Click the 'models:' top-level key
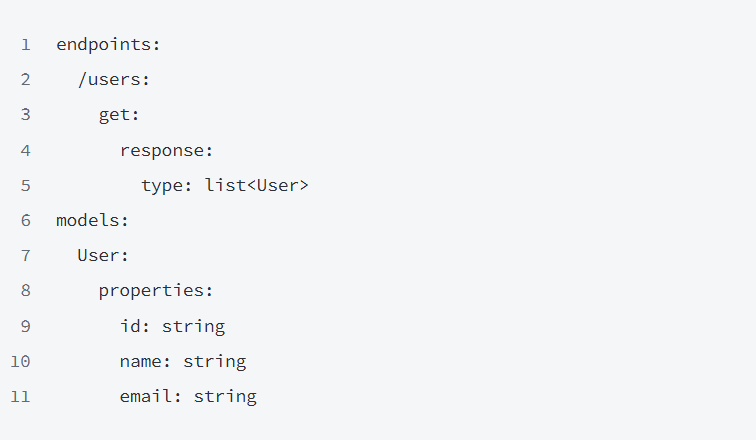 (93, 220)
